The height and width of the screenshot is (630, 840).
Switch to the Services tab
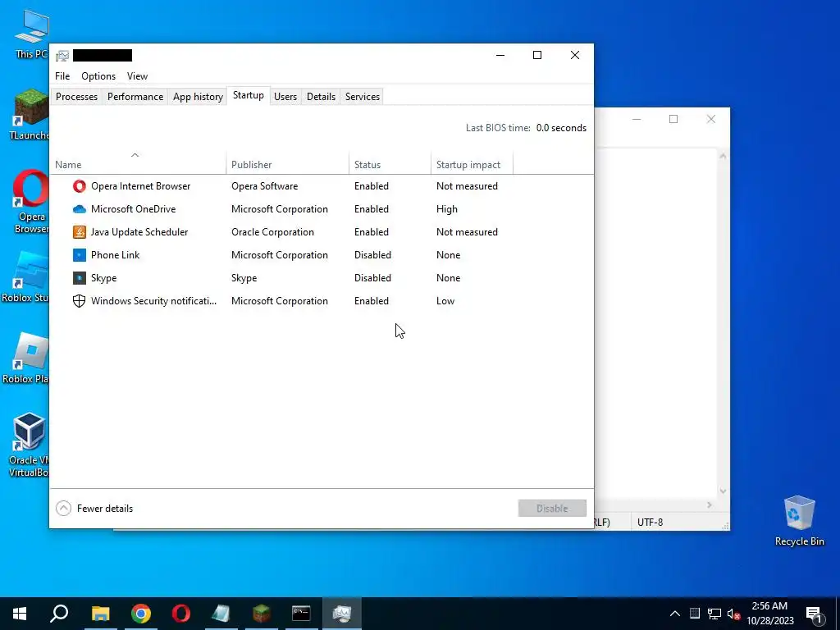point(362,97)
